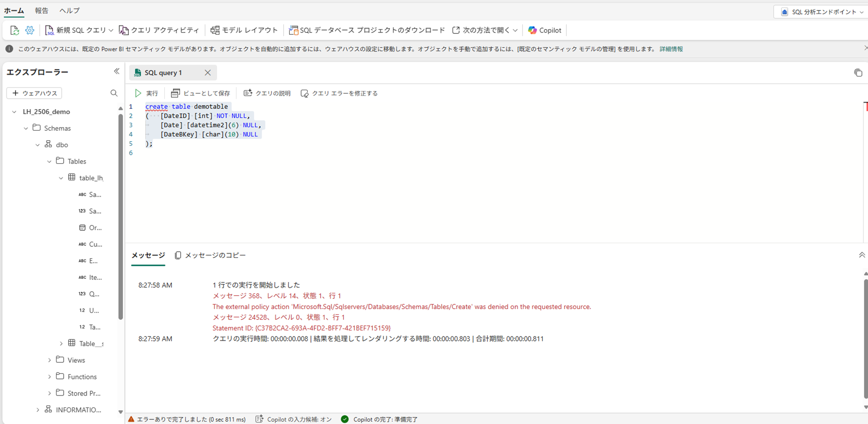Dismiss the info banner with X

coord(865,48)
